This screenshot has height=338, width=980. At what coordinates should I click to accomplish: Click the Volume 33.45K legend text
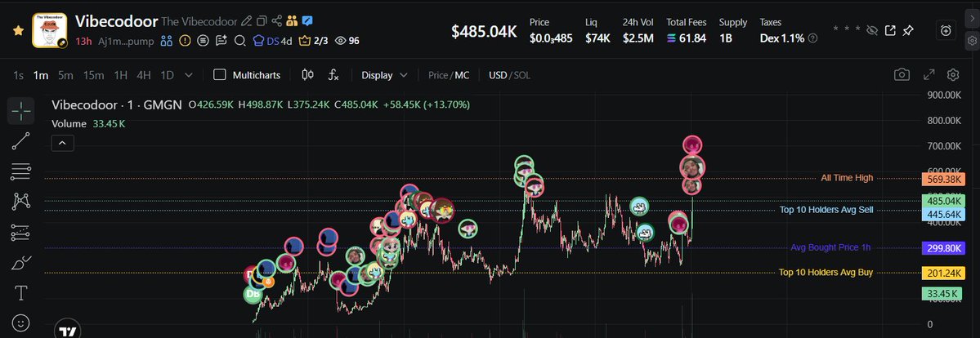(x=88, y=124)
